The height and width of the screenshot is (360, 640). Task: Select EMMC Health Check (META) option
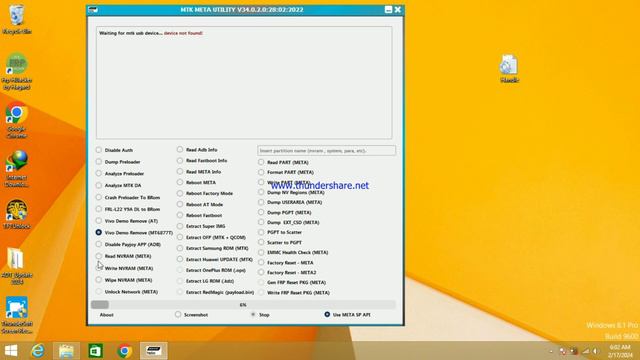coord(293,253)
